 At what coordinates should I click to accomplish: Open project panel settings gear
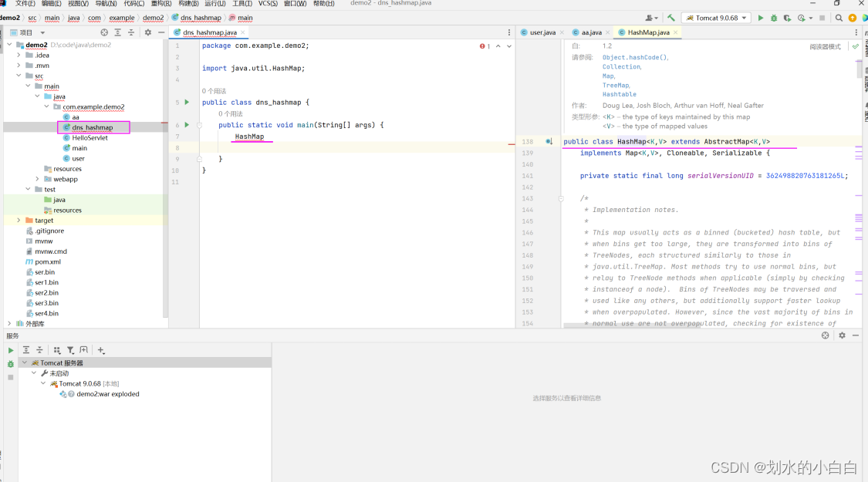[x=148, y=32]
